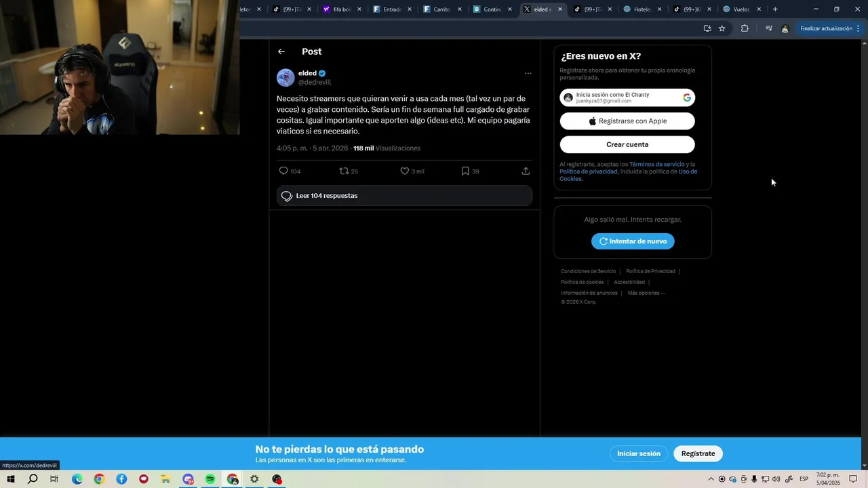Viewport: 868px width, 488px height.
Task: Open the Settings gear on taskbar
Action: point(254,479)
